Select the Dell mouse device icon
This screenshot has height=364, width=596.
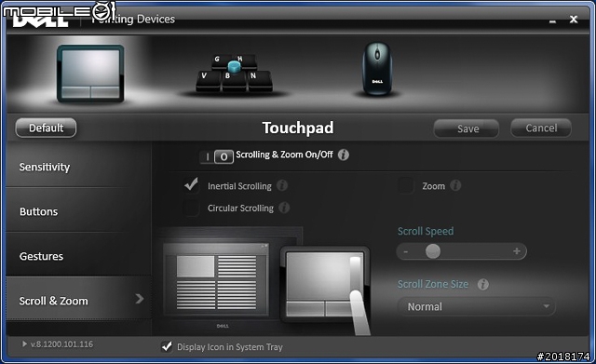click(377, 68)
